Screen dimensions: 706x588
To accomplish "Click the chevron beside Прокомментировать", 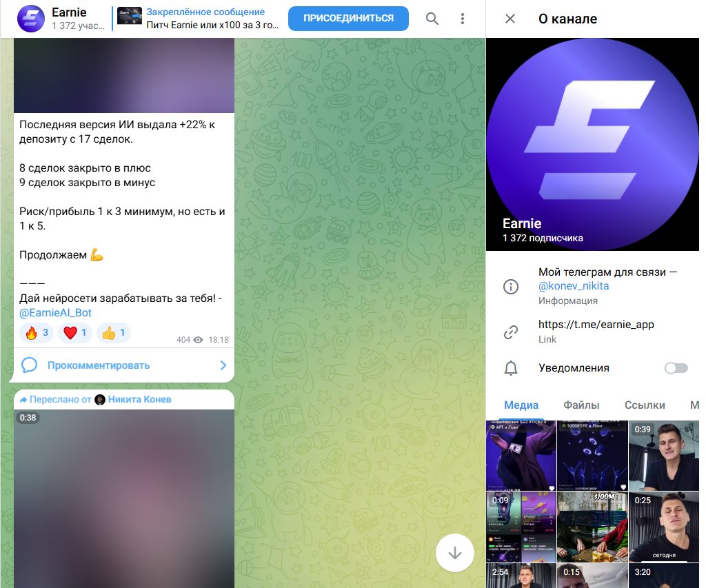I will 223,365.
